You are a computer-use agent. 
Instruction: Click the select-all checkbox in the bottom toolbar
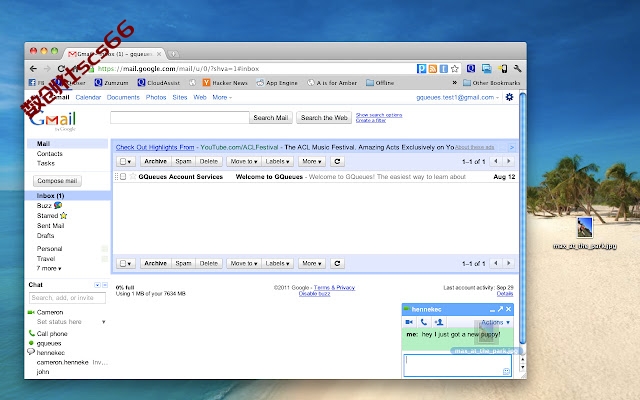[122, 264]
